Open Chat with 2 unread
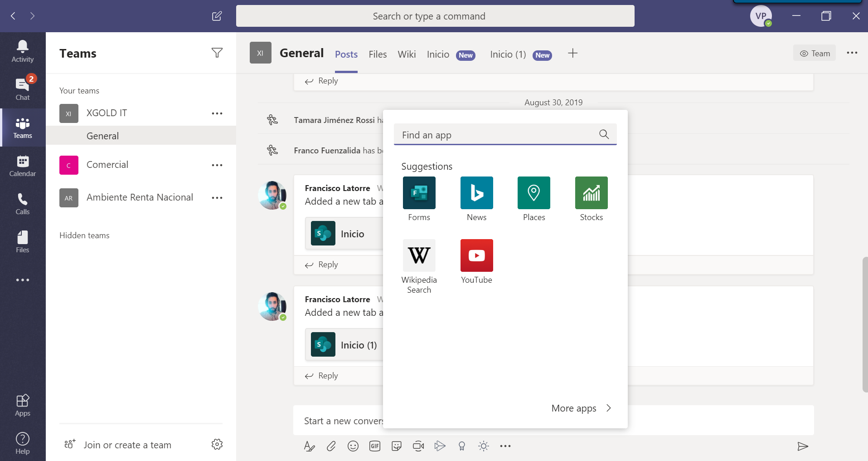868x461 pixels. point(23,89)
